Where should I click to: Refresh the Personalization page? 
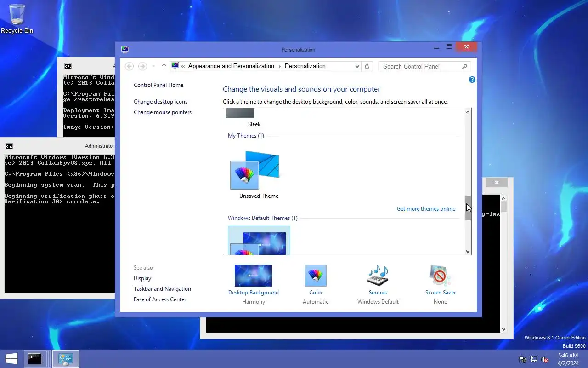[367, 66]
